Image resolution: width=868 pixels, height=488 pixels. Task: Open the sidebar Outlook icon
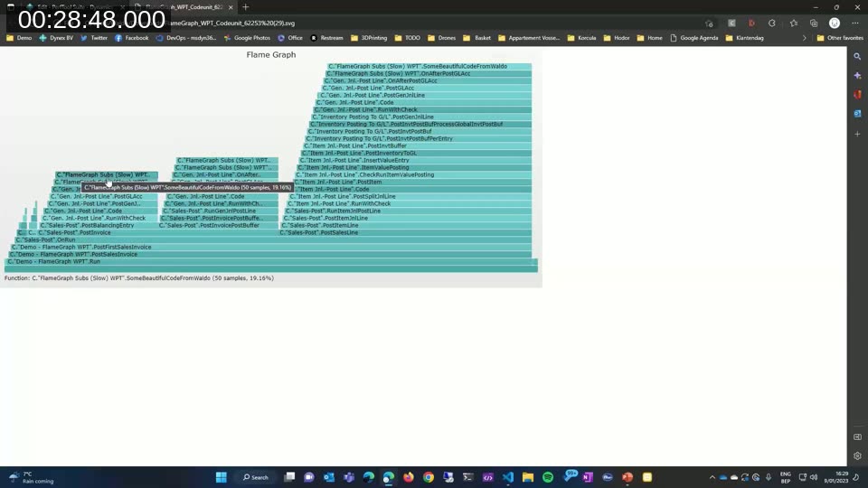[x=857, y=114]
